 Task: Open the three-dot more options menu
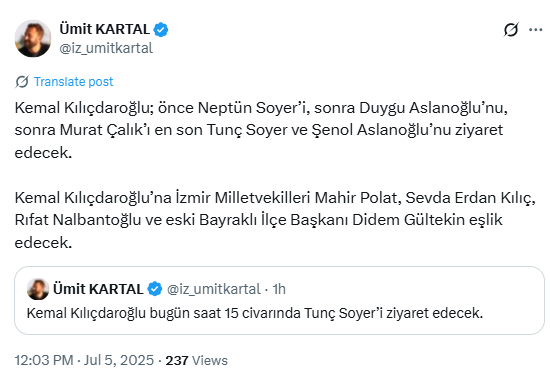536,30
